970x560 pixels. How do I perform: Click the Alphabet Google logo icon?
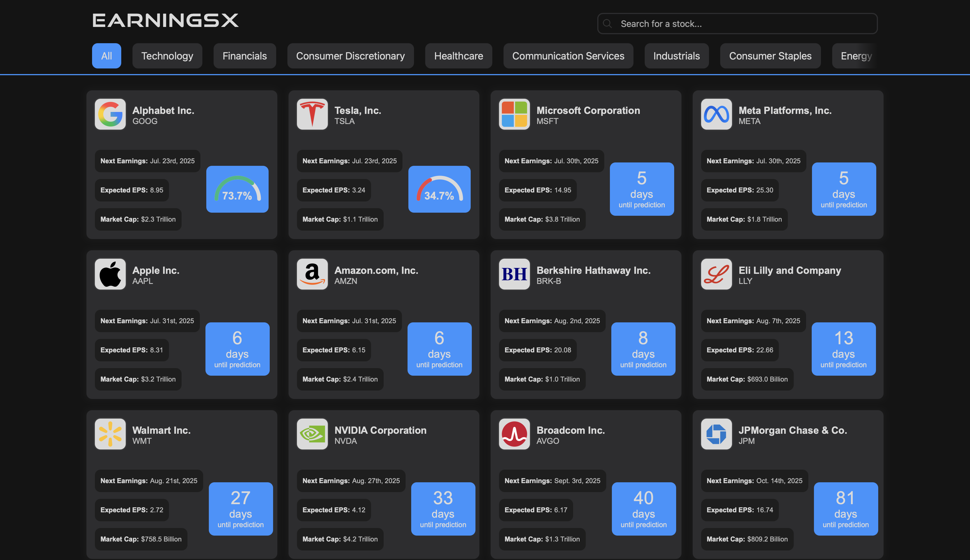point(110,114)
